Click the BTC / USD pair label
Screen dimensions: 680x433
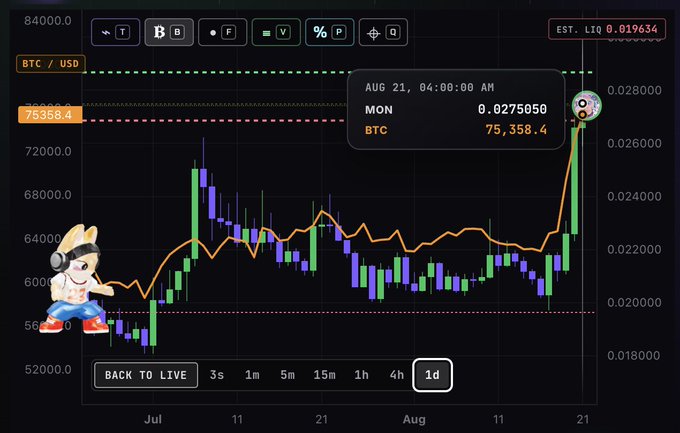pos(51,64)
